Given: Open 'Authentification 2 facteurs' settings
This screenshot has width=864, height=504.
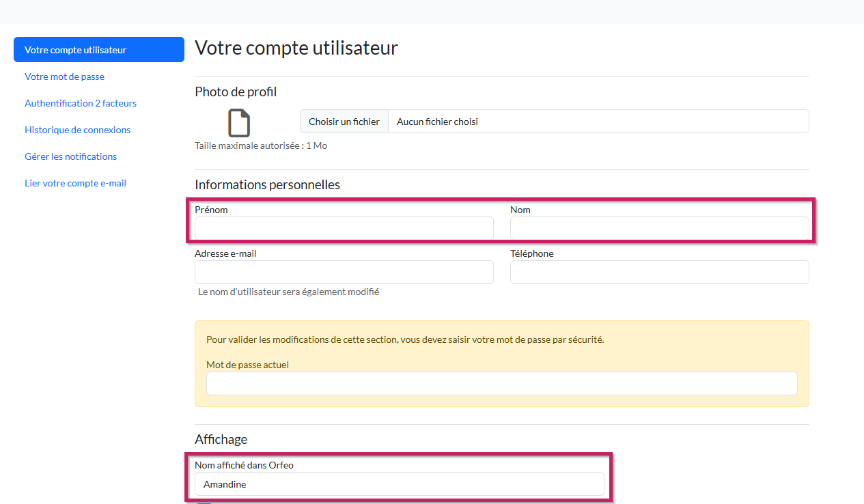Looking at the screenshot, I should [81, 103].
